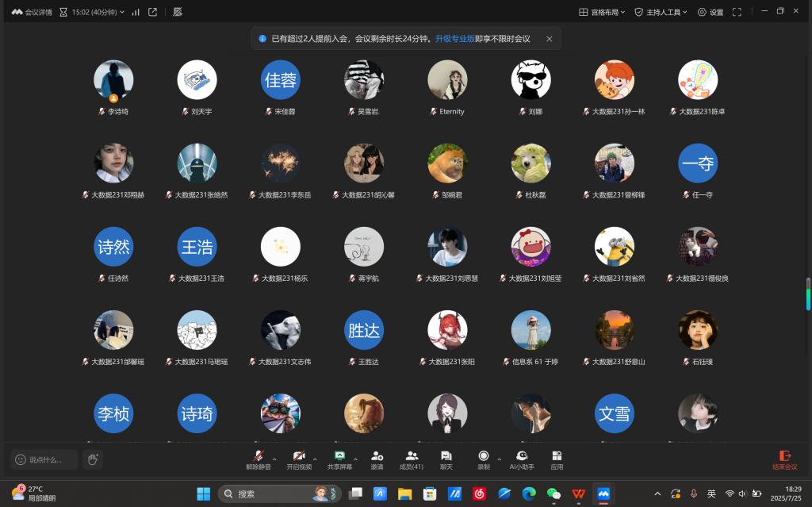Toggle the raise hand icon
Screen dimensions: 812x507
click(93, 459)
